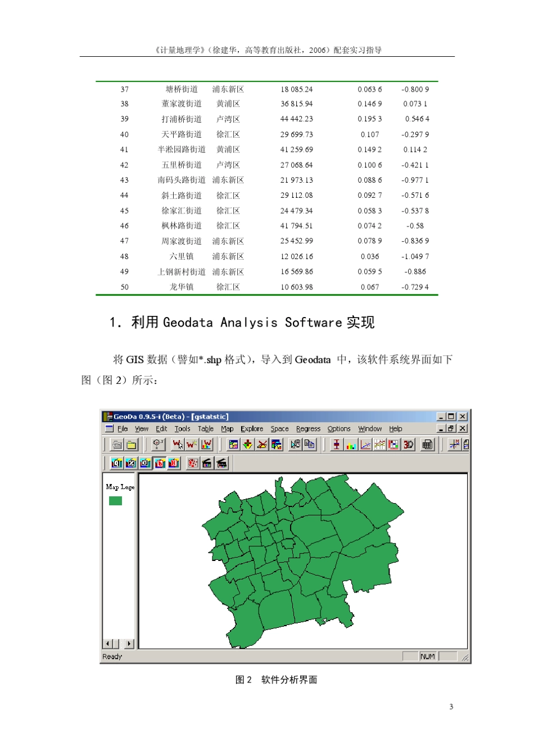Open the Edit menu

click(161, 429)
